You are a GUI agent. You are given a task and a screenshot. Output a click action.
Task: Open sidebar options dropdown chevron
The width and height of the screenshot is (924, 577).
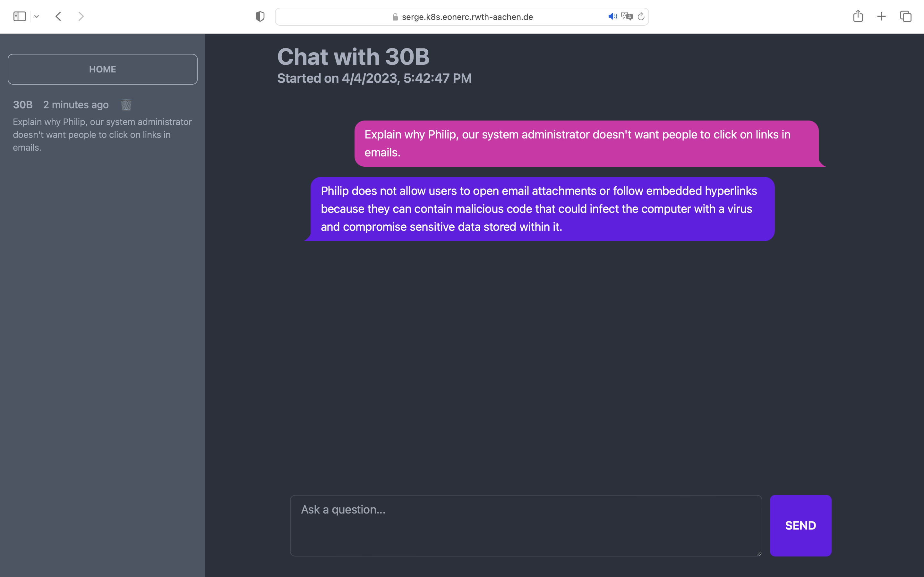coord(37,16)
